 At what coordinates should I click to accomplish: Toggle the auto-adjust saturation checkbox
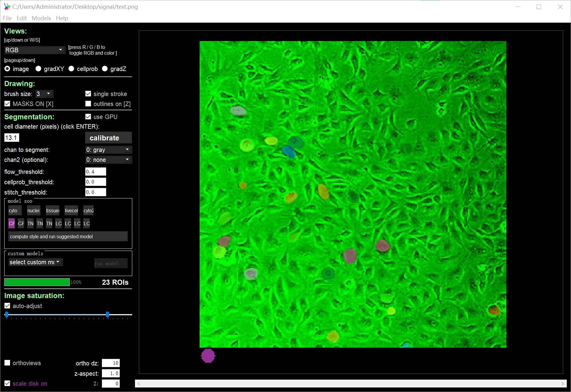click(7, 306)
